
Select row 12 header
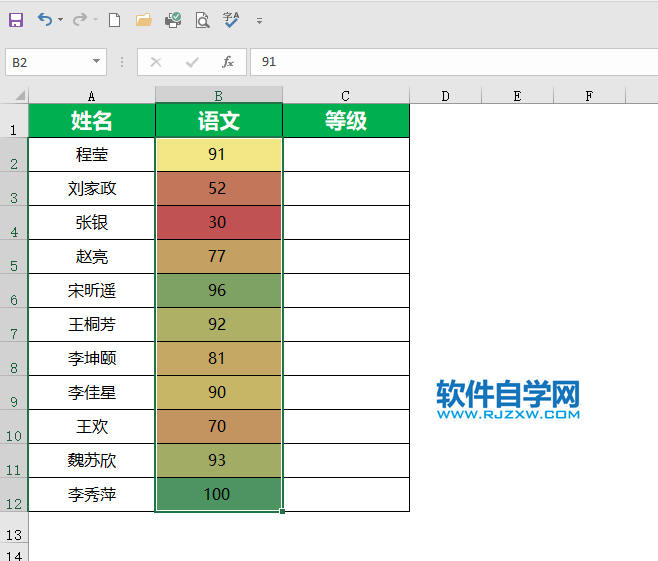(14, 495)
